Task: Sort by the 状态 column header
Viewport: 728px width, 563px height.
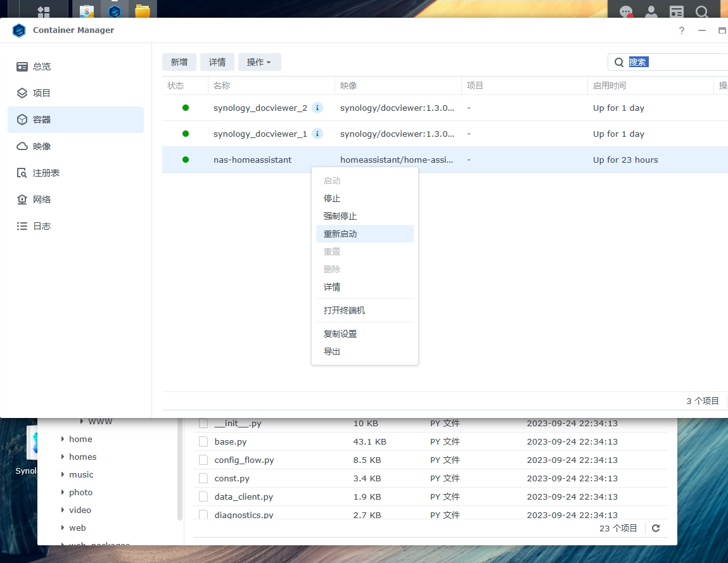Action: coord(185,86)
